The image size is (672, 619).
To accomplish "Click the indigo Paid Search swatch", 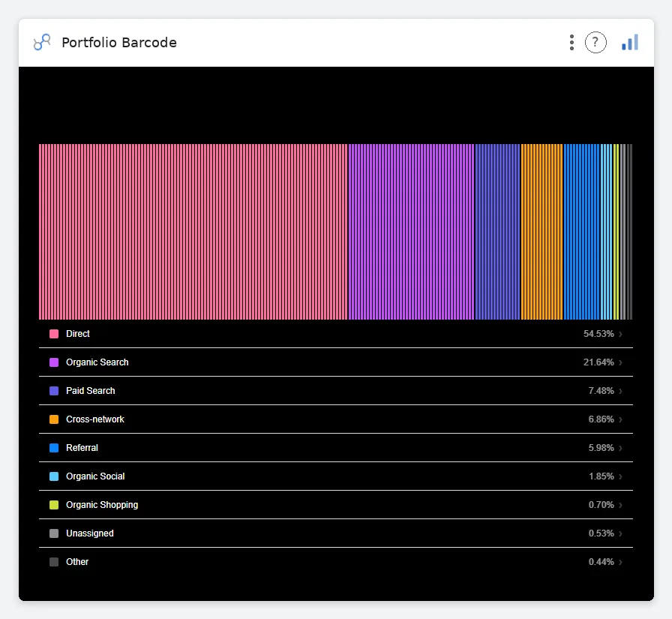I will click(x=54, y=391).
